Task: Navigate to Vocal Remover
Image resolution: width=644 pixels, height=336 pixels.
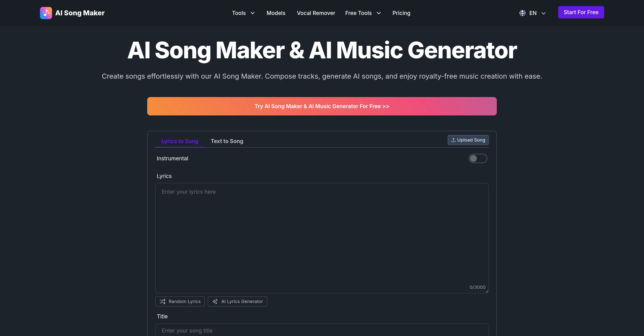Action: point(316,13)
